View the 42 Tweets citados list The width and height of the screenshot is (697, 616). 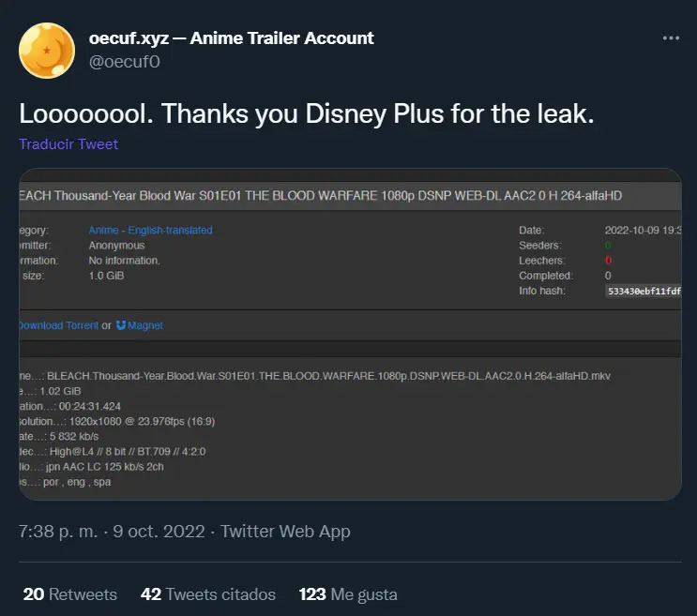pyautogui.click(x=208, y=594)
